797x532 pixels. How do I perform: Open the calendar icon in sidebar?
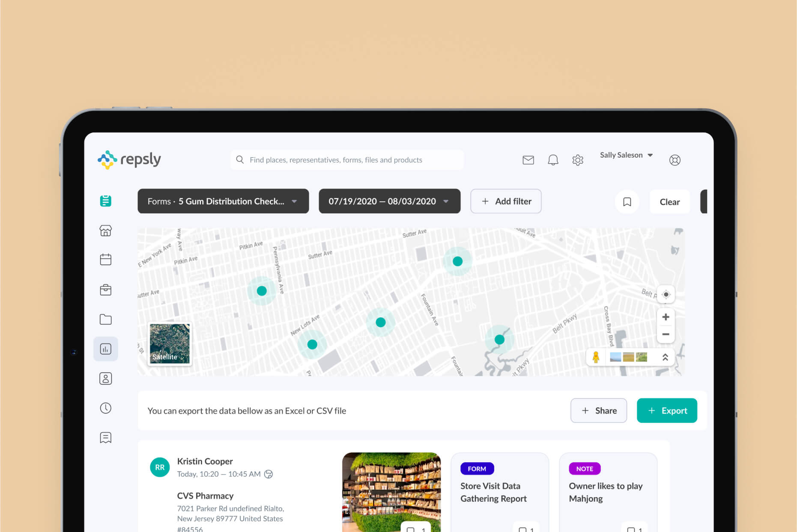pos(105,260)
